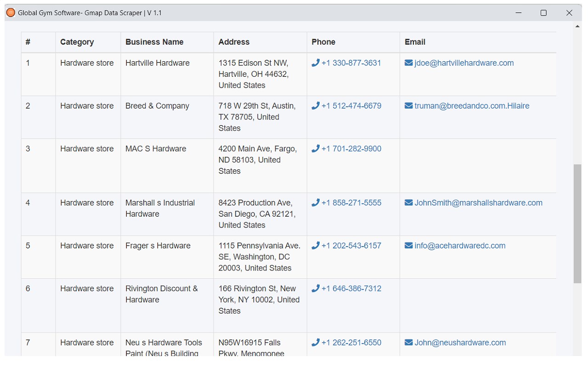Click the vertical scrollbar thumb

(577, 224)
